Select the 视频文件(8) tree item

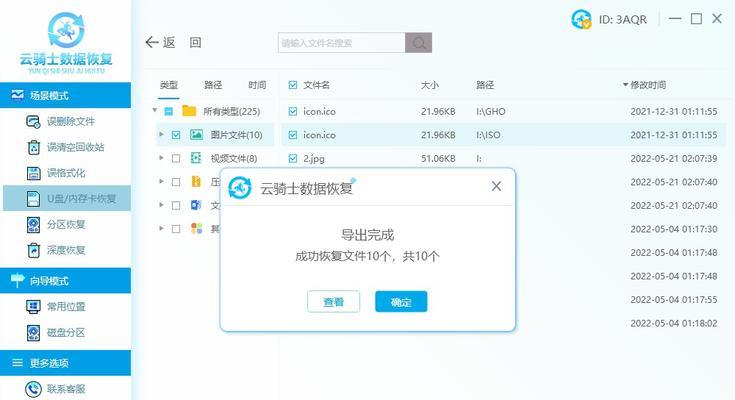234,158
